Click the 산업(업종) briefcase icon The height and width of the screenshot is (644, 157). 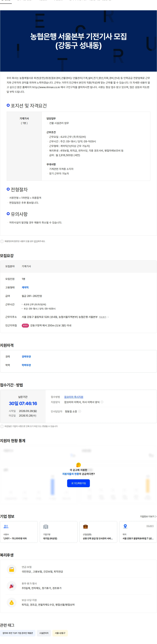pyautogui.click(x=85, y=526)
